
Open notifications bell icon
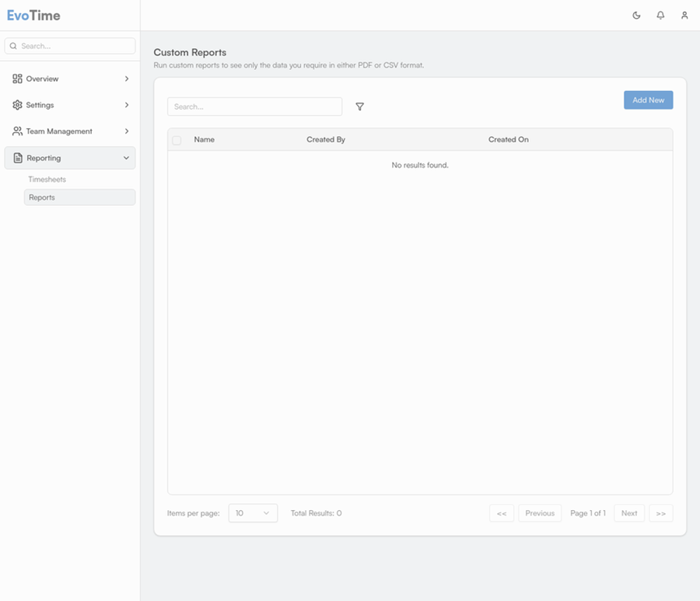(660, 16)
